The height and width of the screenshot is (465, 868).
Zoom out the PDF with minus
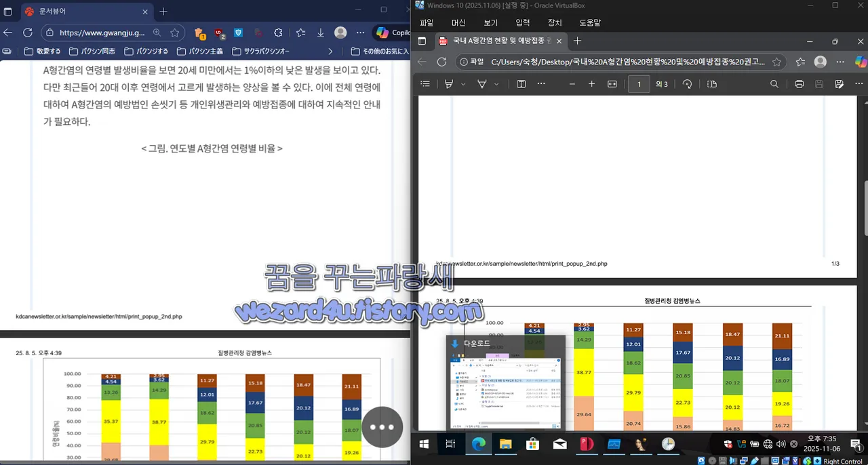click(572, 84)
